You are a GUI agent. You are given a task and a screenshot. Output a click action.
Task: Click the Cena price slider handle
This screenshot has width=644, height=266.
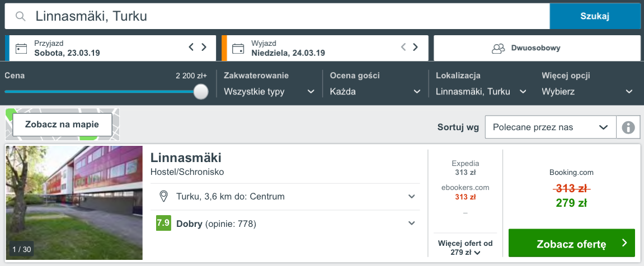pos(201,92)
